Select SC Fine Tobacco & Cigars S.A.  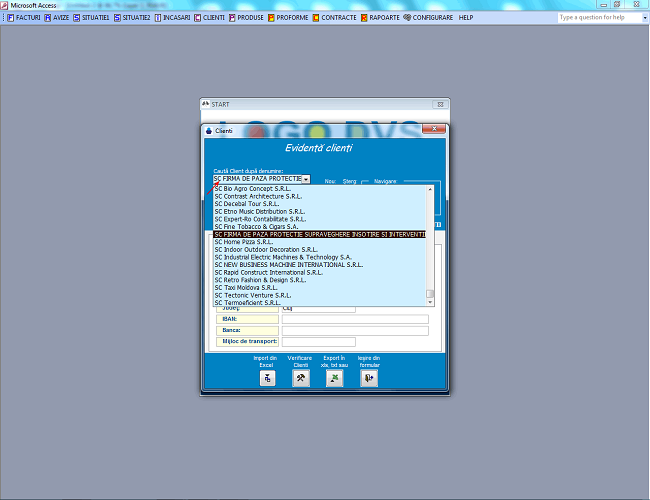click(x=320, y=227)
